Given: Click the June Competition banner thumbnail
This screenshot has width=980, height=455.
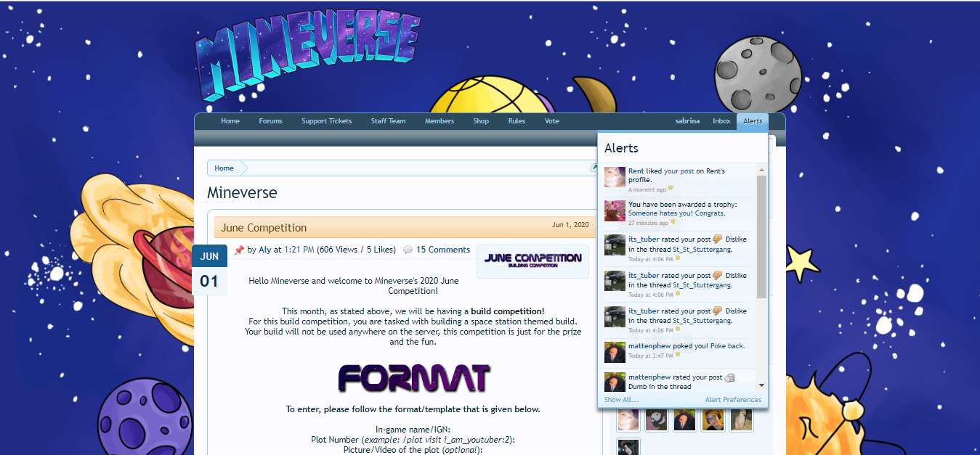Looking at the screenshot, I should (532, 261).
